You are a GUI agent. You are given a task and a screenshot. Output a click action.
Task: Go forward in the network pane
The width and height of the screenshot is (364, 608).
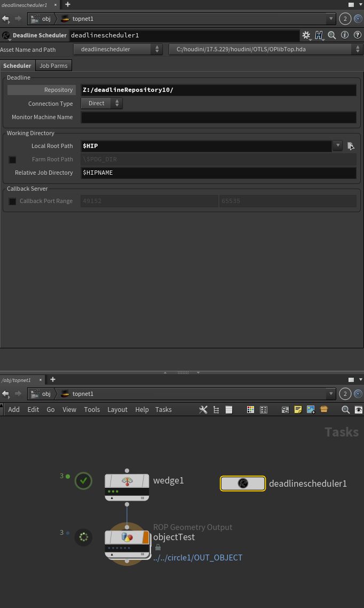pyautogui.click(x=18, y=394)
